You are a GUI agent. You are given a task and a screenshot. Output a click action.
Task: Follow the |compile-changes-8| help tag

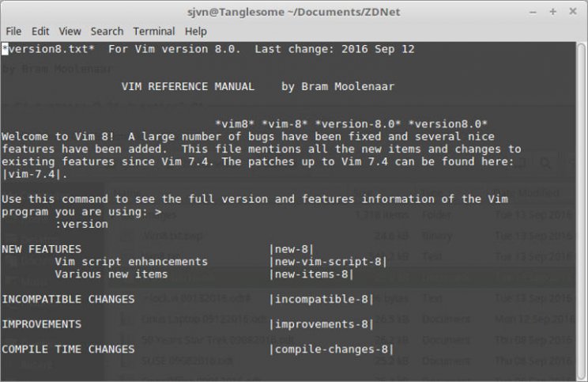331,350
